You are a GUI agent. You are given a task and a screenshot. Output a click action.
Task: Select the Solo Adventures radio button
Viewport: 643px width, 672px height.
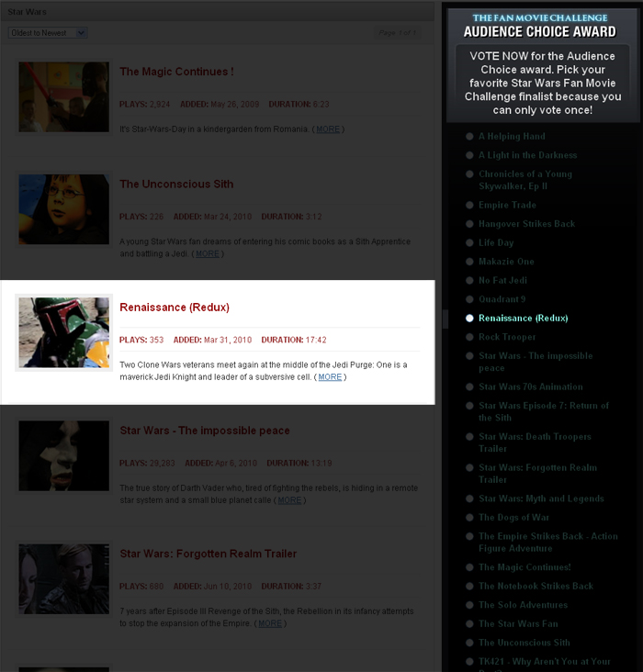coord(469,605)
